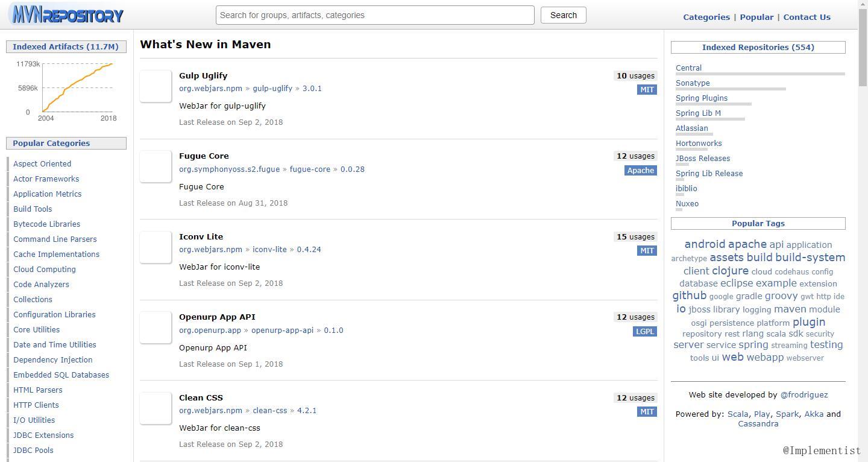Open Popular Tags header link
The width and height of the screenshot is (868, 462).
click(x=758, y=223)
